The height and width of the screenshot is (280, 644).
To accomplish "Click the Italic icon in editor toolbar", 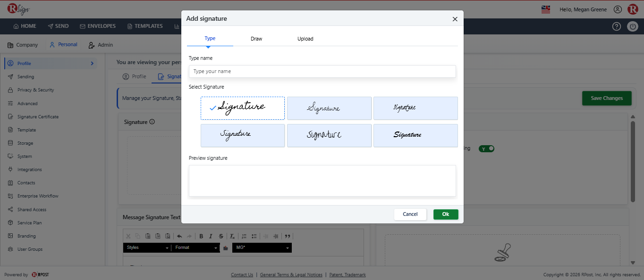I will coord(211,236).
